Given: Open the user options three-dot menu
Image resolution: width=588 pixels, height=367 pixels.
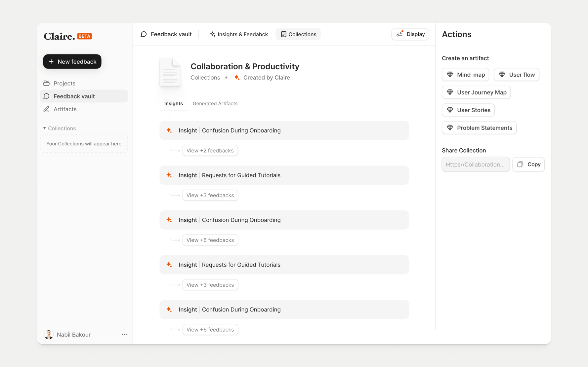Looking at the screenshot, I should (x=124, y=335).
